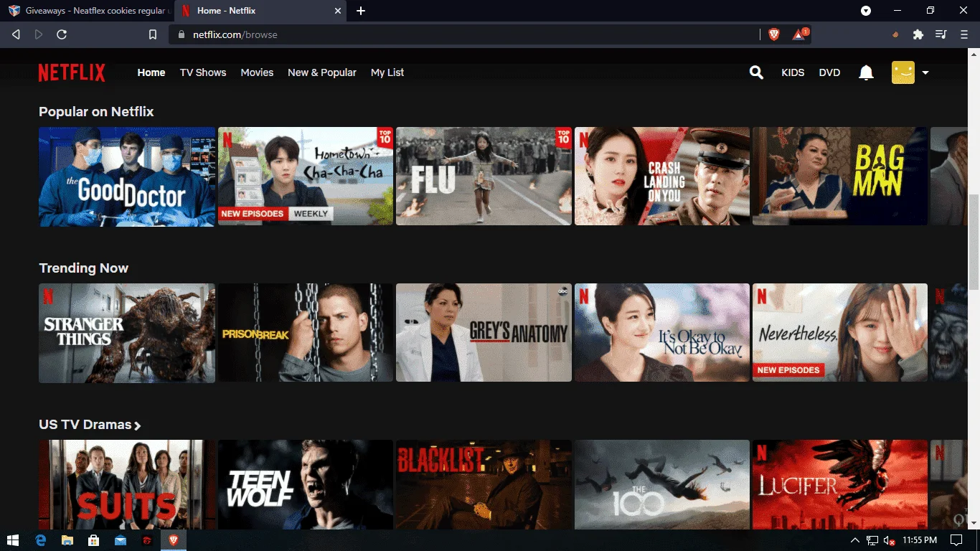980x551 pixels.
Task: Open Microsoft Store taskbar icon
Action: point(93,540)
